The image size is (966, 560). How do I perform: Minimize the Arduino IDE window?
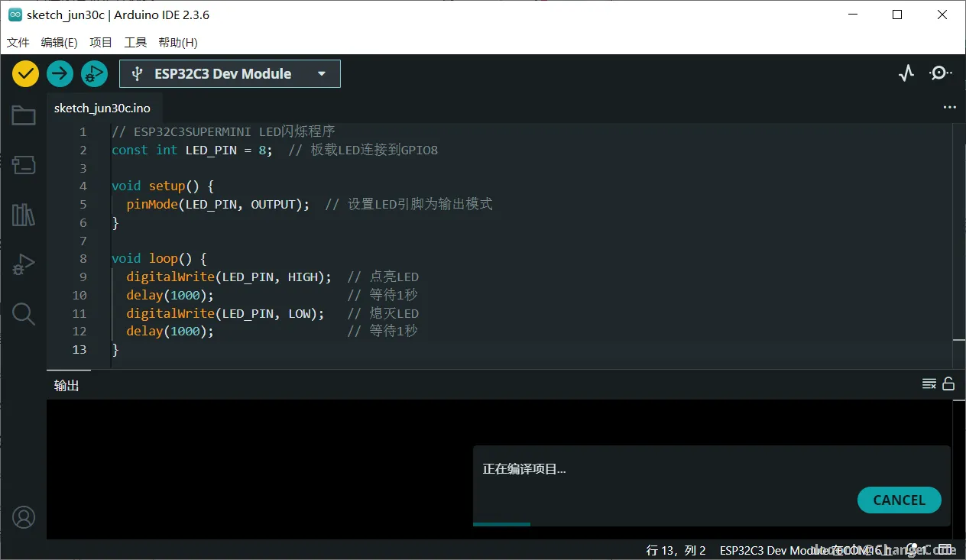click(x=854, y=15)
